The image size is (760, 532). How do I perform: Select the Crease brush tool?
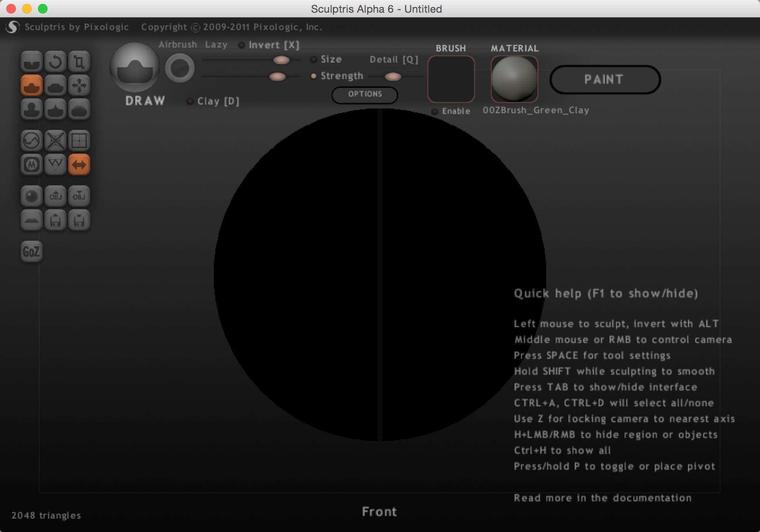32,62
